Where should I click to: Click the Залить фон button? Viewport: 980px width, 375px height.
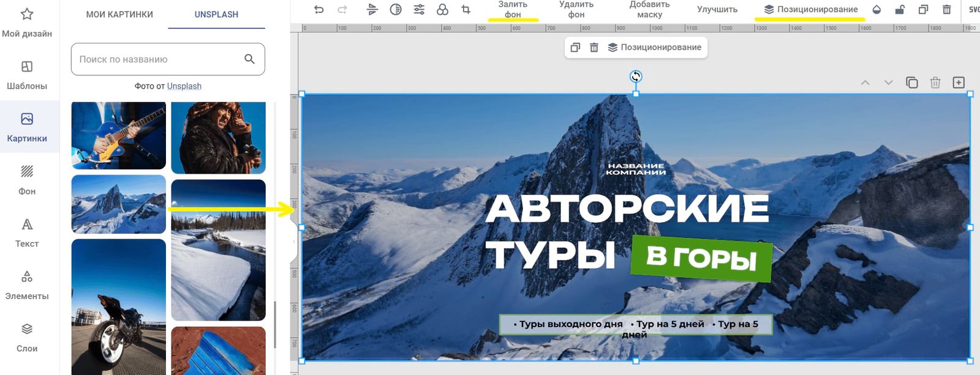(513, 9)
